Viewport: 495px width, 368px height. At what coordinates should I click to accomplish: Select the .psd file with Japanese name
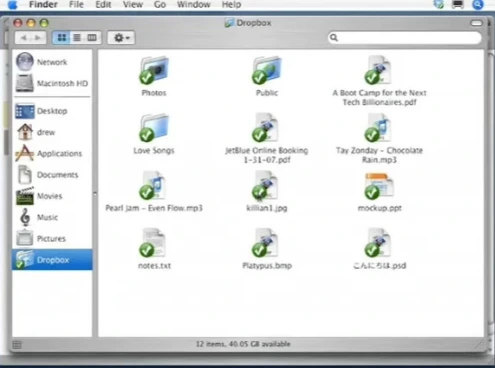pyautogui.click(x=378, y=243)
